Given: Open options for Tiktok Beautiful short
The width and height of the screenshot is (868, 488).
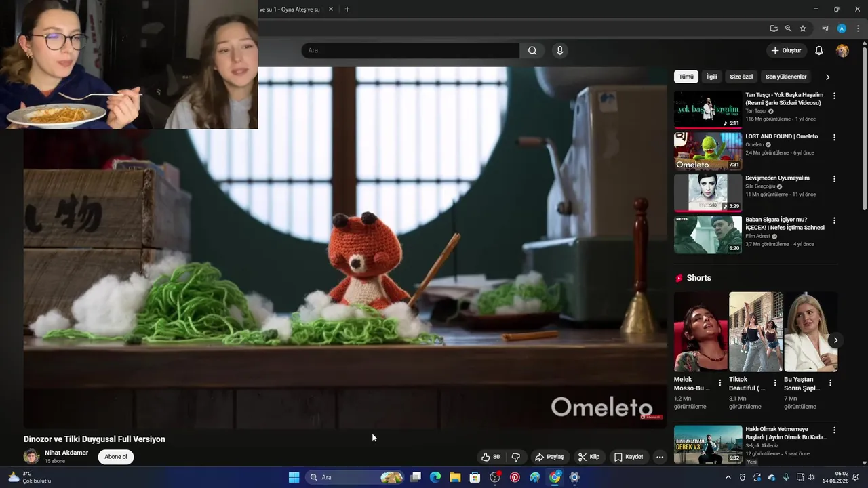Looking at the screenshot, I should point(775,383).
